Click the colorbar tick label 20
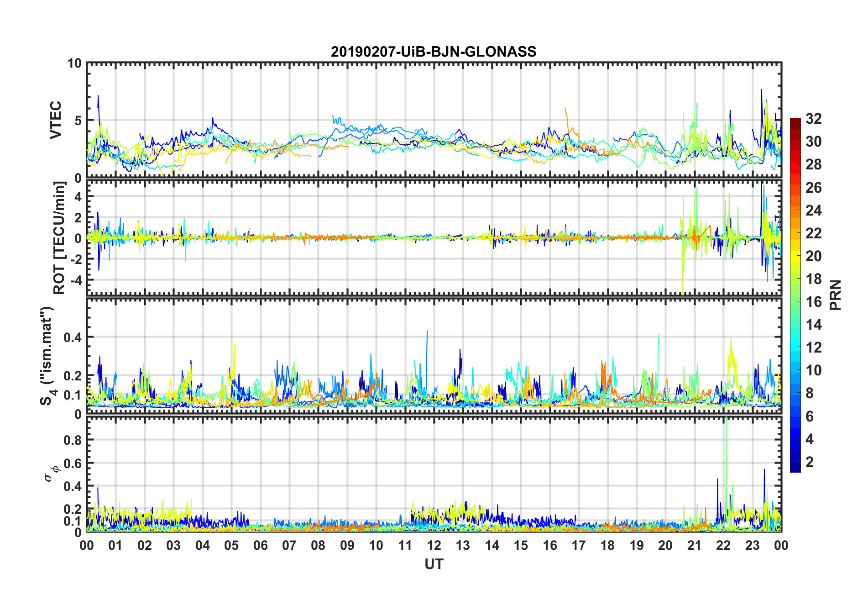Screen dimensions: 868x590 [813, 256]
